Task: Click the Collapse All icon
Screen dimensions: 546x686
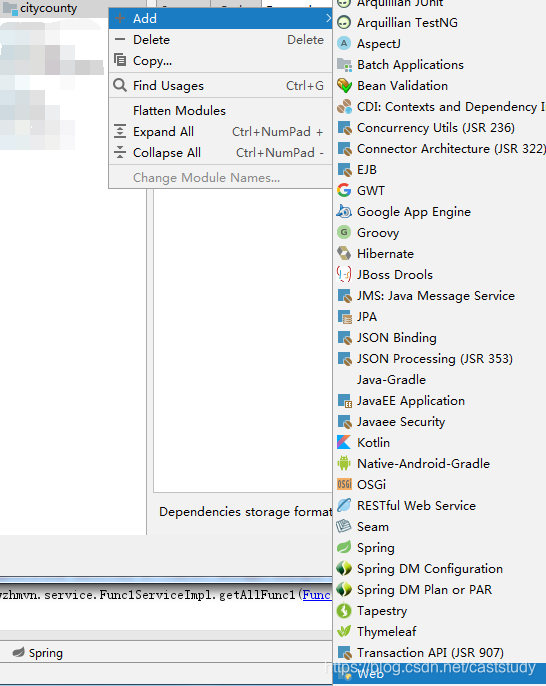Action: tap(120, 152)
